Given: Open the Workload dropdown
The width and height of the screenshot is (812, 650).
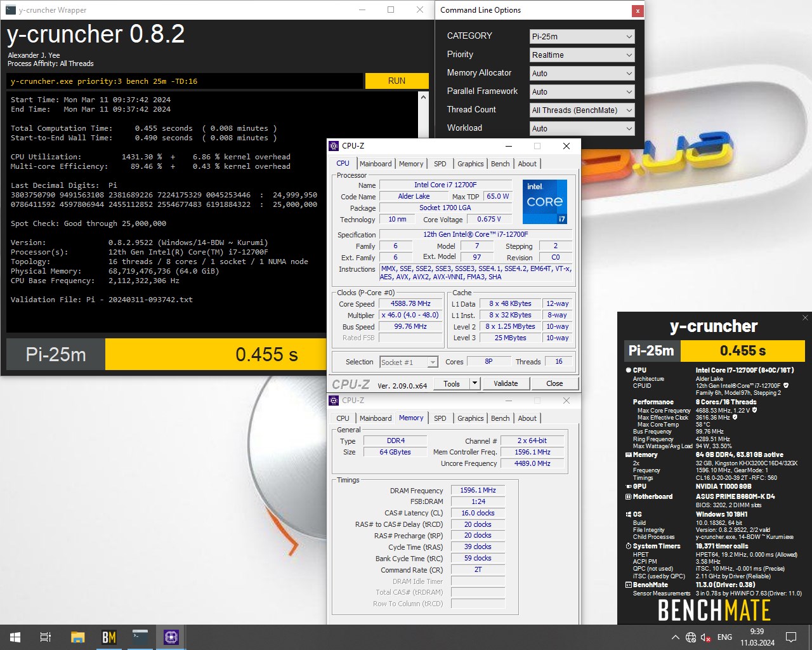Looking at the screenshot, I should [x=582, y=129].
